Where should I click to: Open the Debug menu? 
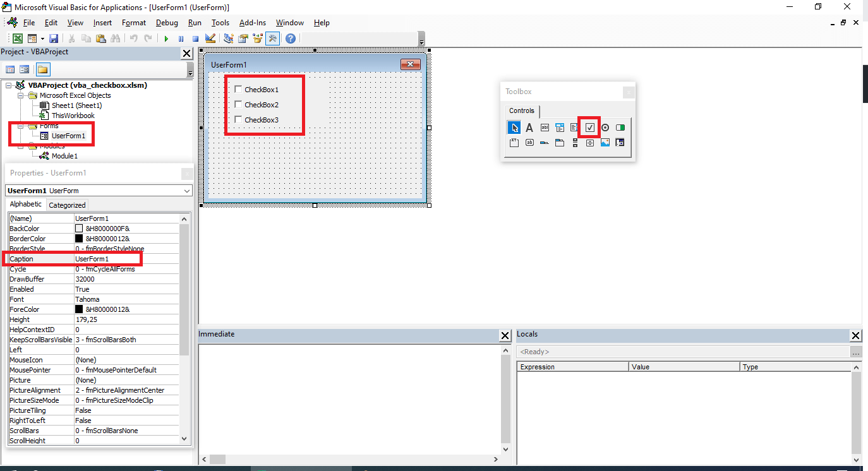click(x=167, y=22)
